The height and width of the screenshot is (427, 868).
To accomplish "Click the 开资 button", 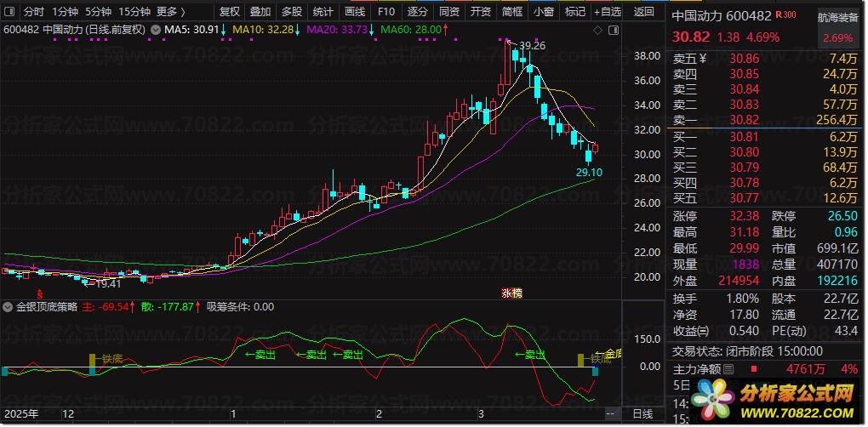I will (481, 12).
